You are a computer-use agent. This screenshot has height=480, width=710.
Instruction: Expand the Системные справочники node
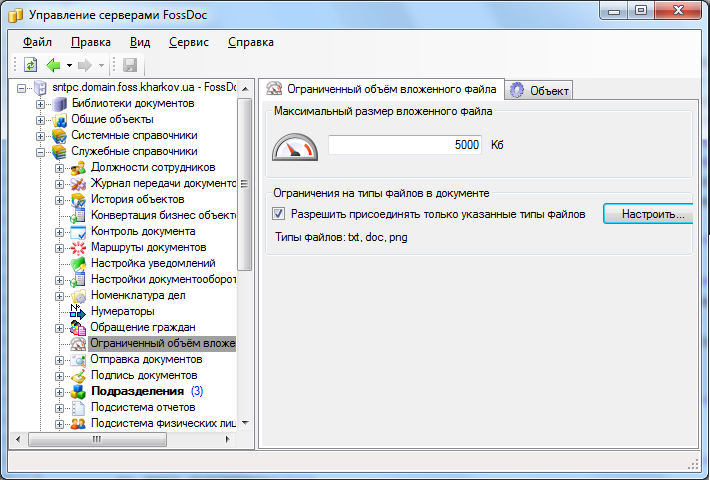[x=40, y=136]
